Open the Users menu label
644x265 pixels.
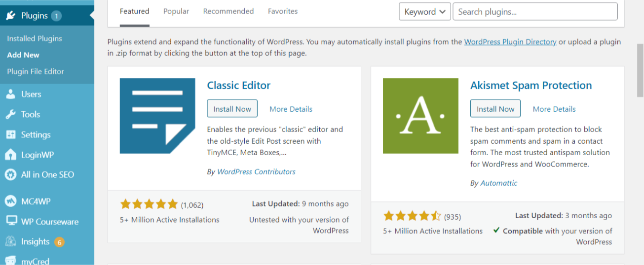[x=31, y=94]
